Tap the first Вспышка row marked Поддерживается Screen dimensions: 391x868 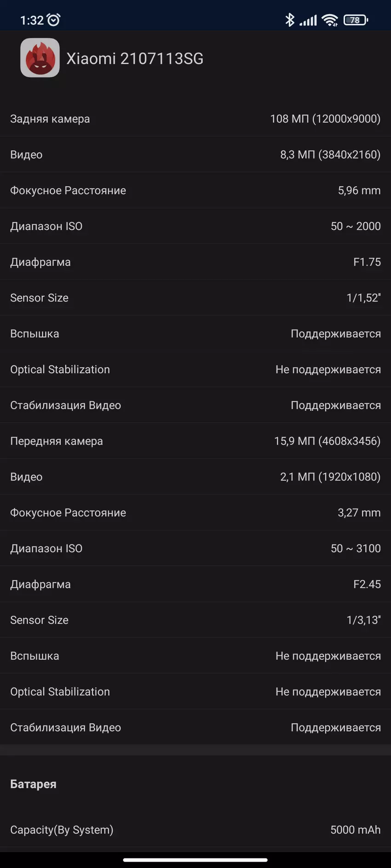tap(195, 334)
